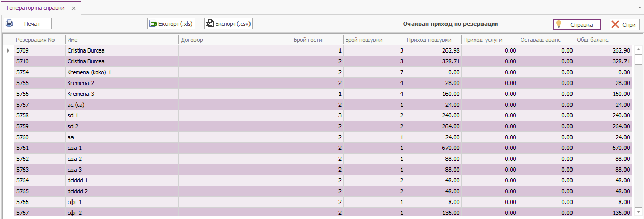Click the red X icon on Спри
644x219 pixels.
pyautogui.click(x=615, y=24)
